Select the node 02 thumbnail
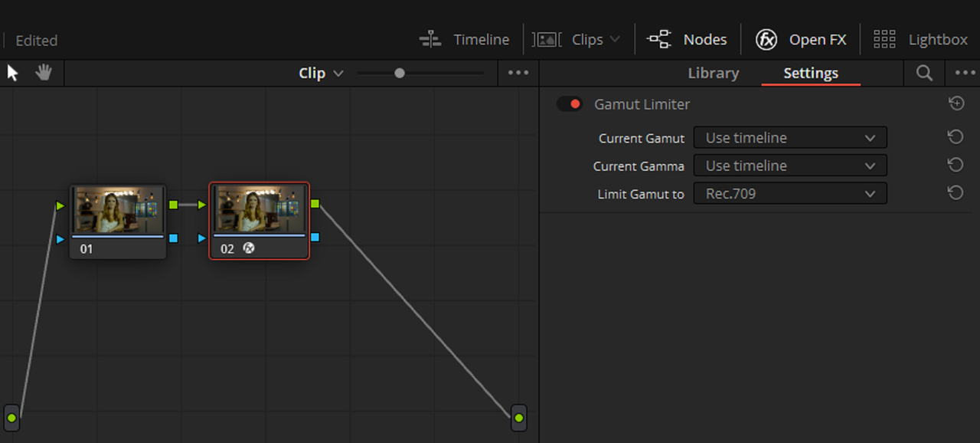 tap(260, 208)
